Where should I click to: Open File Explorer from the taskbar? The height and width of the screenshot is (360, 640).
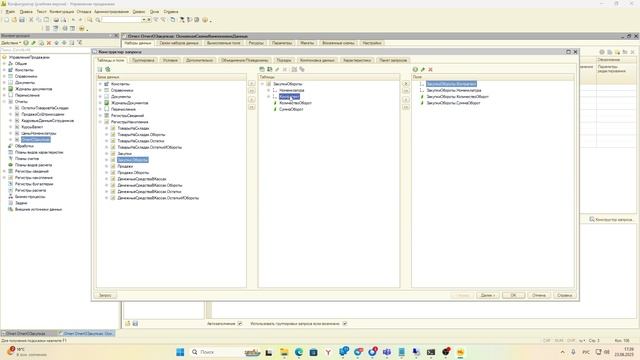(284, 352)
